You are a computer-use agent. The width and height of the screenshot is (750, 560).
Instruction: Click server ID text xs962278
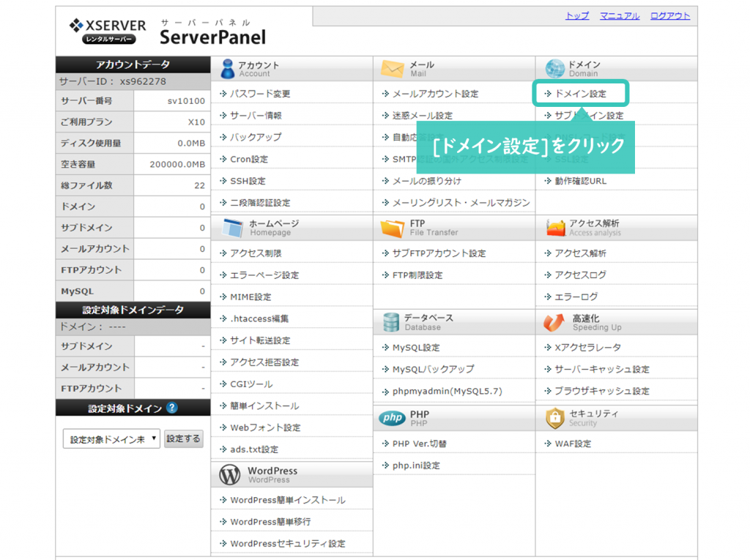143,81
